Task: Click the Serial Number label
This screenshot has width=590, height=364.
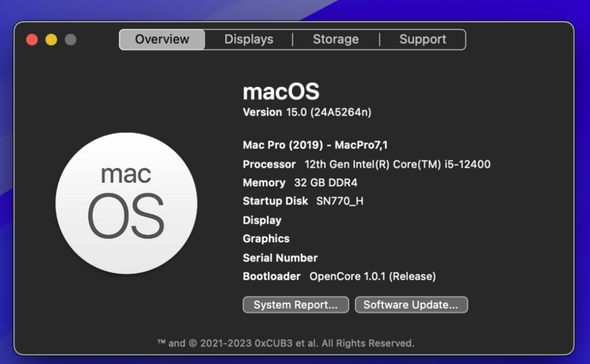Action: tap(280, 258)
